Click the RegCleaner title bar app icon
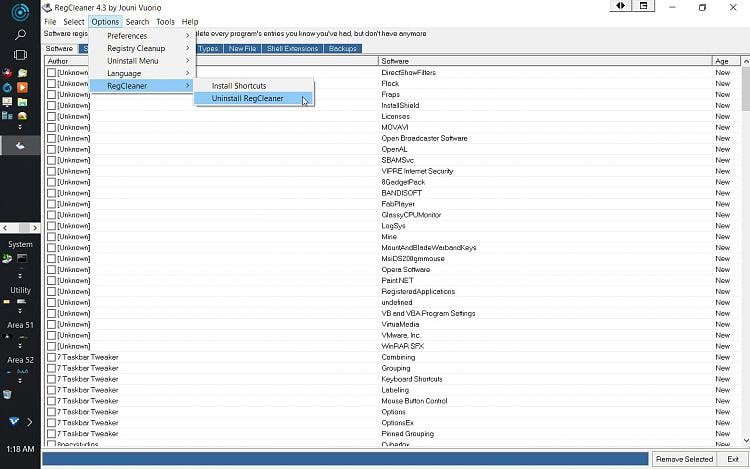The image size is (750, 469). pos(47,8)
